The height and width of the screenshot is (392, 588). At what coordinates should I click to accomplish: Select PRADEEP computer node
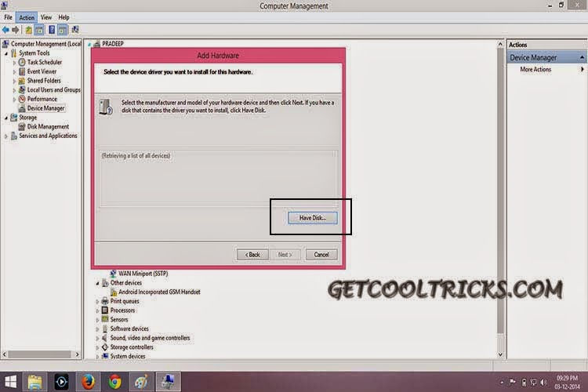coord(112,44)
